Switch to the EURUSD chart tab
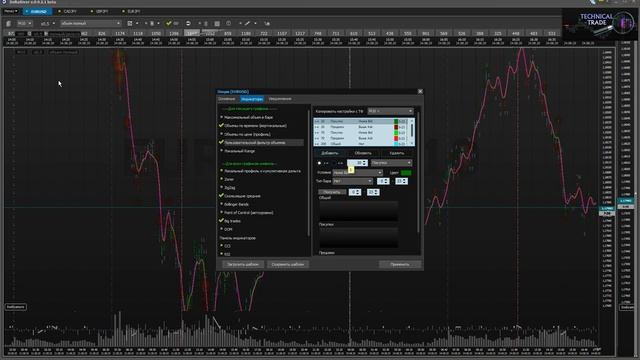Image resolution: width=640 pixels, height=360 pixels. [x=38, y=11]
